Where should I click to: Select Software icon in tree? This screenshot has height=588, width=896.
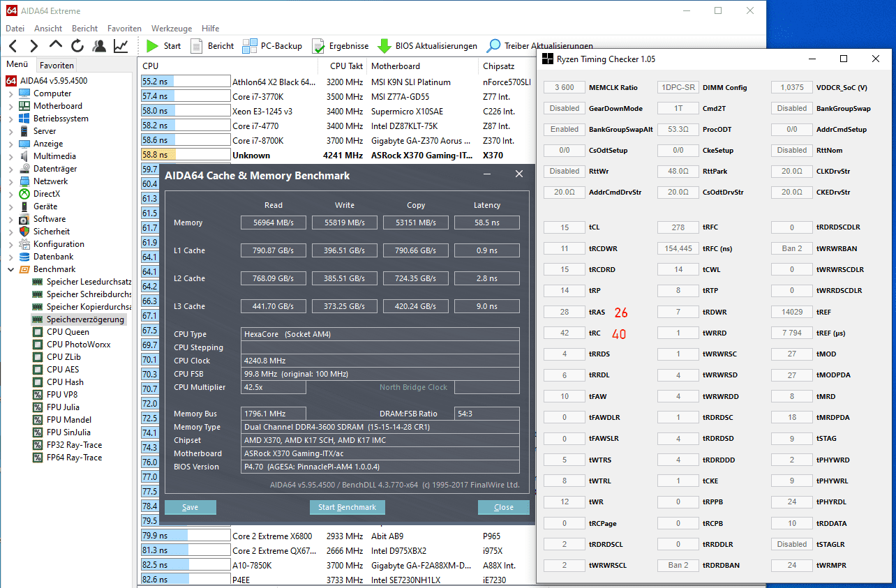(x=25, y=219)
